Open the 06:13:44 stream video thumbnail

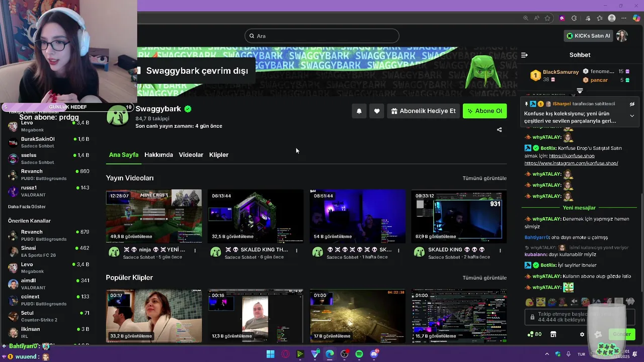click(x=256, y=216)
